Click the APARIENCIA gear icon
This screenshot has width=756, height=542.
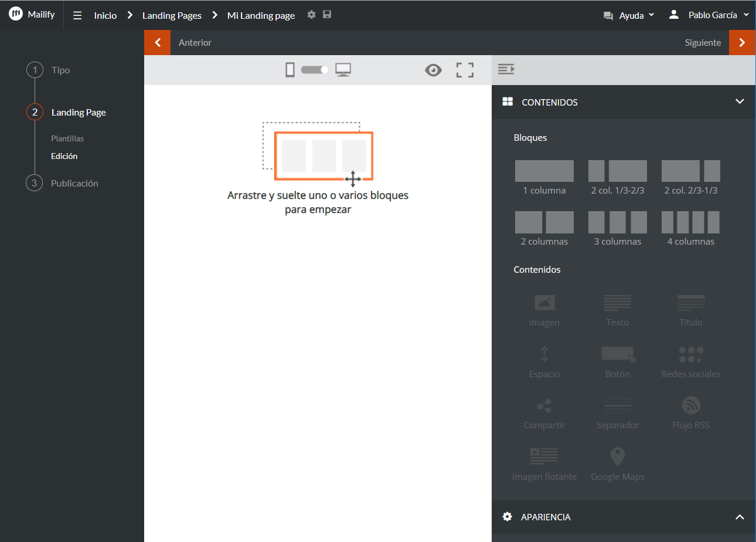508,517
